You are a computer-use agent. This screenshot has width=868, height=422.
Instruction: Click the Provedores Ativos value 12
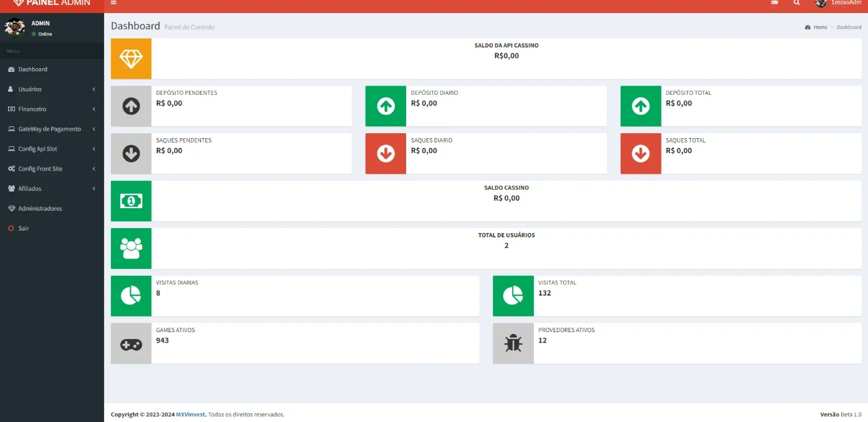pos(542,341)
